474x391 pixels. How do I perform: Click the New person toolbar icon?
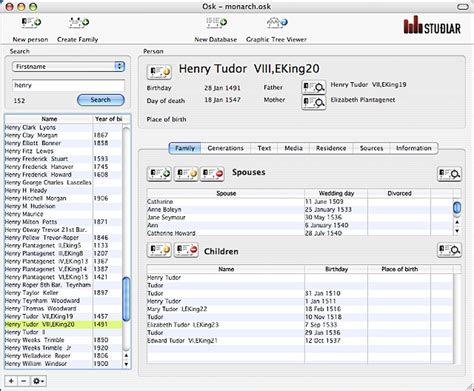[x=31, y=23]
